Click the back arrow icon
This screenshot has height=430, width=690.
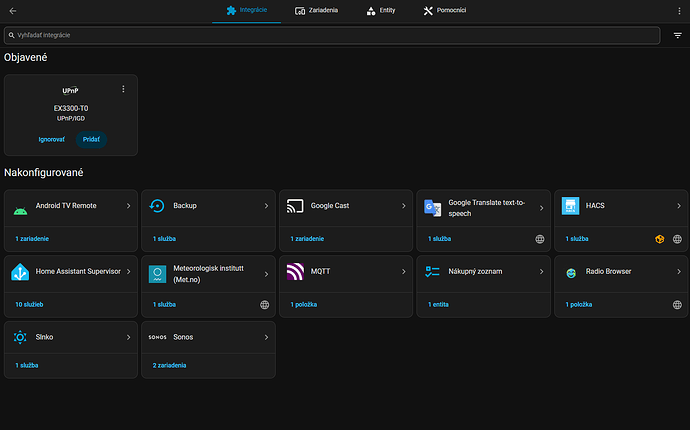coord(13,11)
